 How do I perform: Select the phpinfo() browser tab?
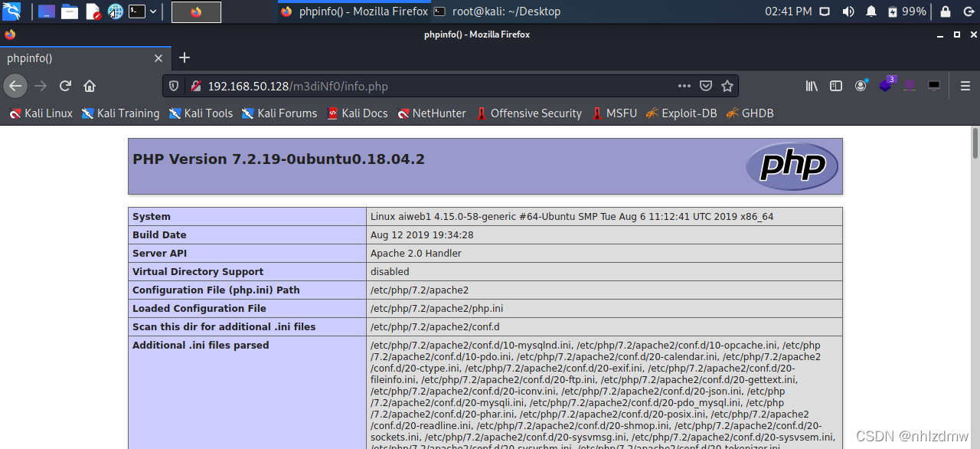tap(84, 57)
